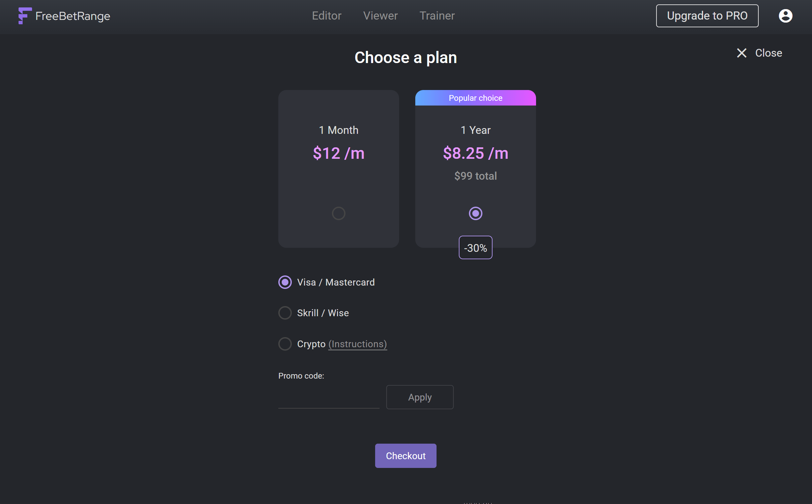
Task: Go to the Trainer tab
Action: point(437,16)
